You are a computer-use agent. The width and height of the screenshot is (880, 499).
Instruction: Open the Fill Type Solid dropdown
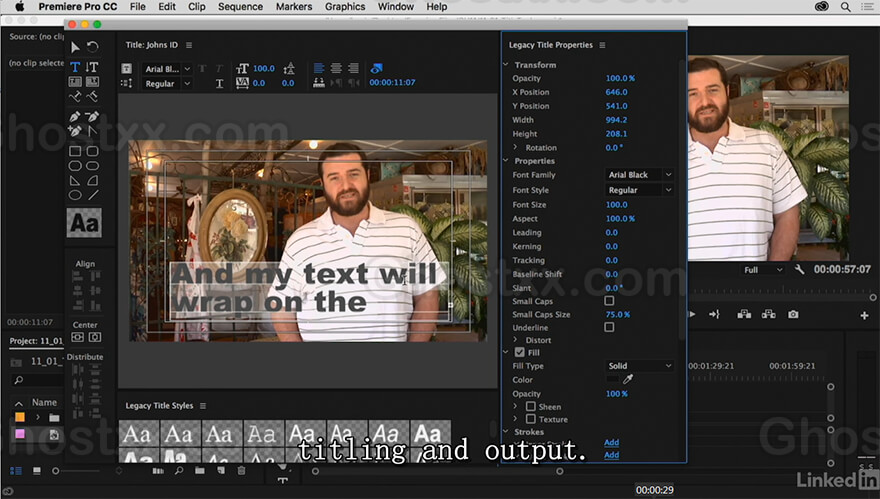(x=639, y=366)
